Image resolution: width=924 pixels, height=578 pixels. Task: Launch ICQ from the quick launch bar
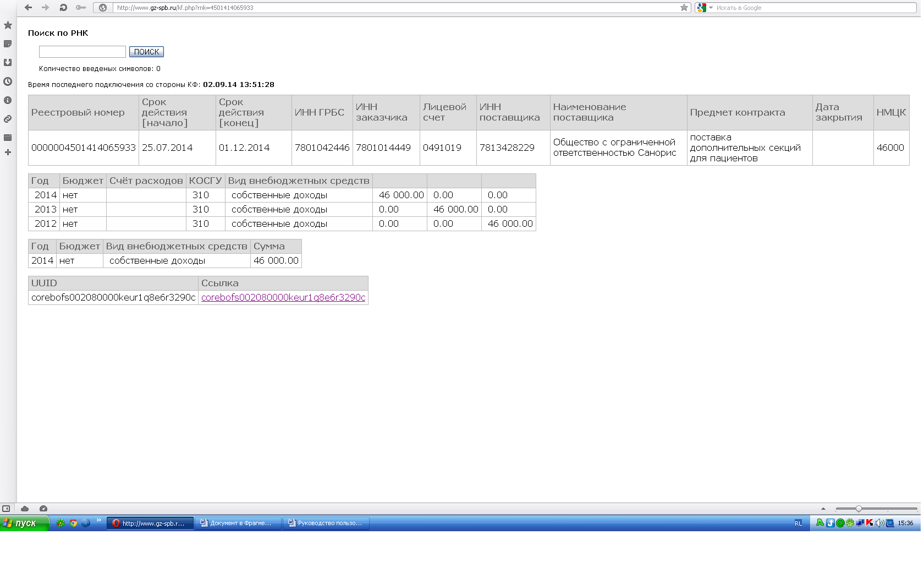click(61, 523)
